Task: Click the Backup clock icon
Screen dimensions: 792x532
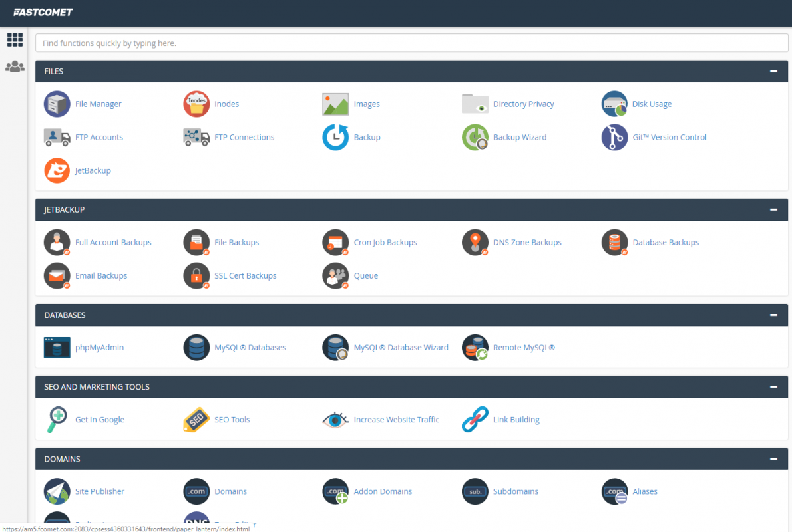Action: [335, 137]
